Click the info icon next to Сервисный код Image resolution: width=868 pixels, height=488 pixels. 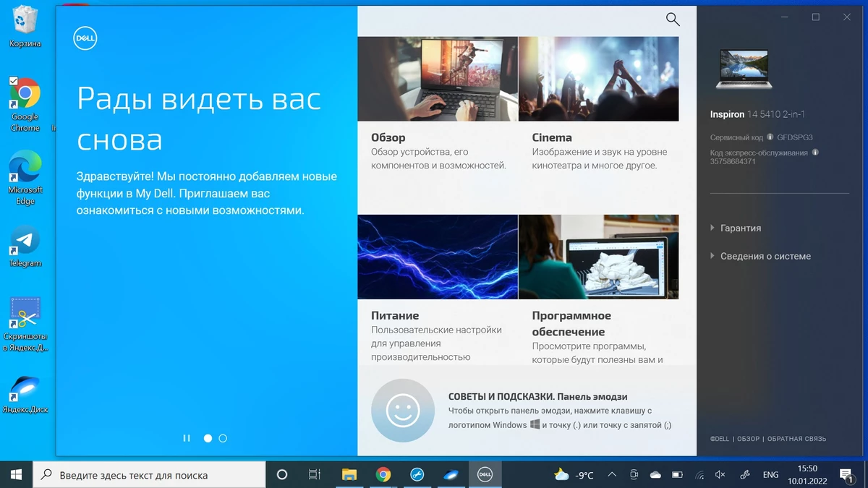tap(770, 137)
